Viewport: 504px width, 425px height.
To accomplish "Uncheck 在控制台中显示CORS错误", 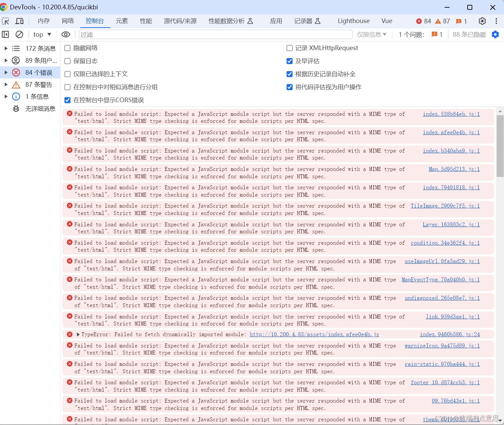I will [67, 100].
